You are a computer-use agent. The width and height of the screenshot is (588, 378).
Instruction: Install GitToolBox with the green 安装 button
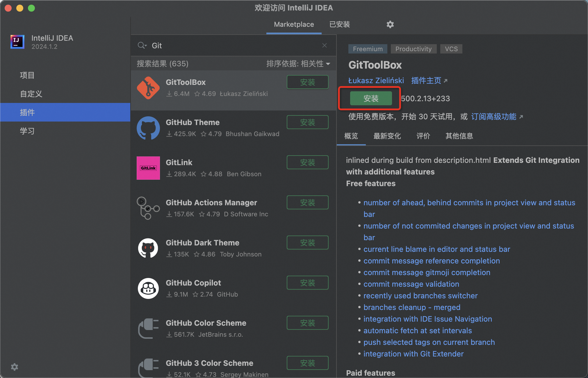click(x=371, y=98)
